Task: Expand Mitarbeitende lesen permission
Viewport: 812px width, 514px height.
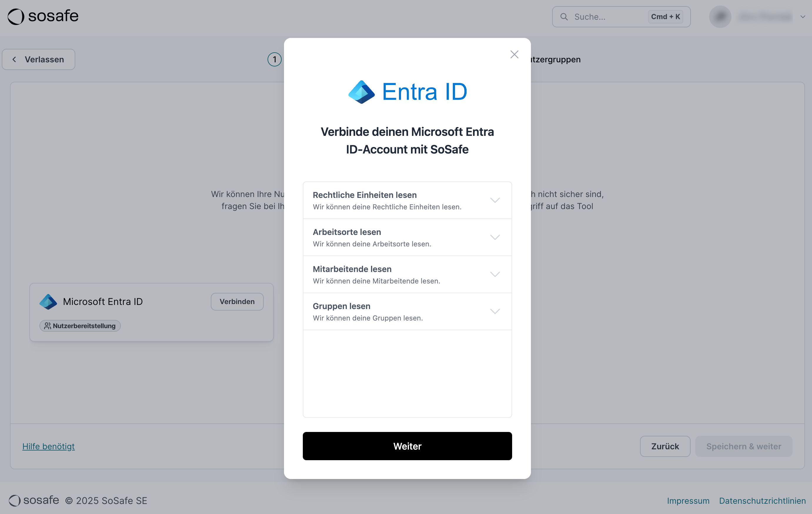Action: coord(495,274)
